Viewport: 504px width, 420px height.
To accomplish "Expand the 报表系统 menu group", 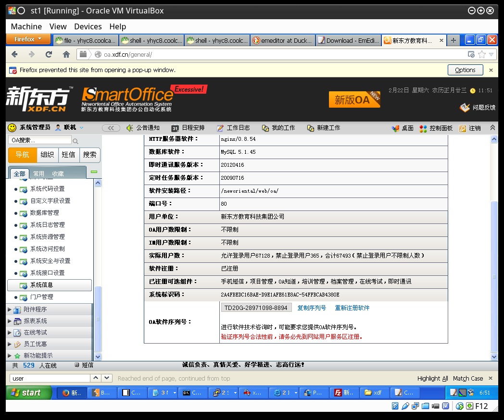I will click(x=49, y=321).
